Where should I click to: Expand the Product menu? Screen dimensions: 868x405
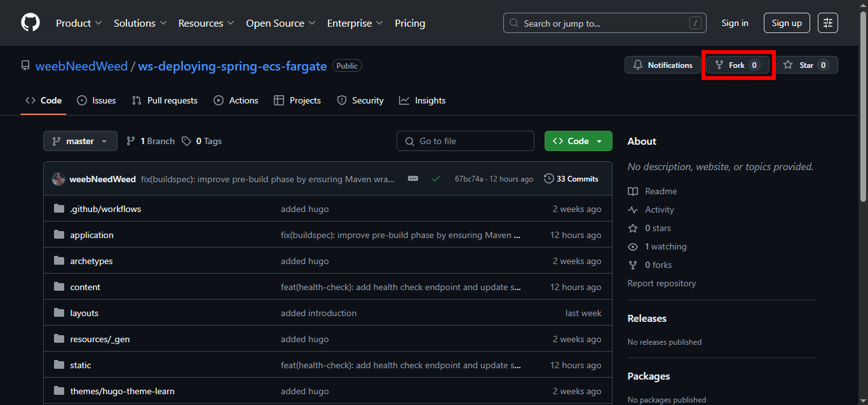point(79,23)
